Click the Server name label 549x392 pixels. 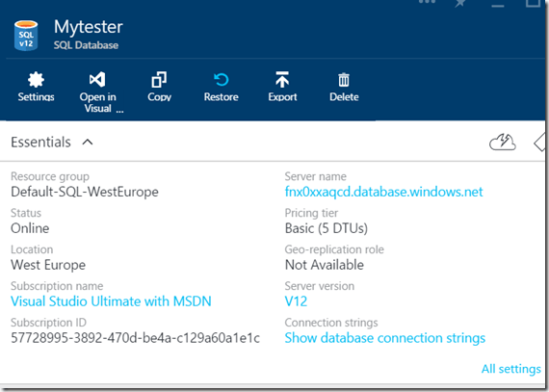click(x=315, y=176)
